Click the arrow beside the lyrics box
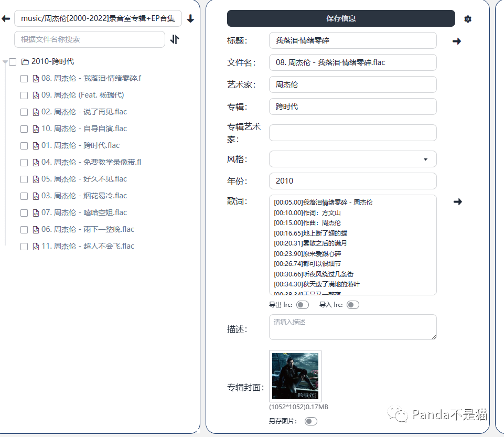The width and height of the screenshot is (504, 437). [x=458, y=201]
